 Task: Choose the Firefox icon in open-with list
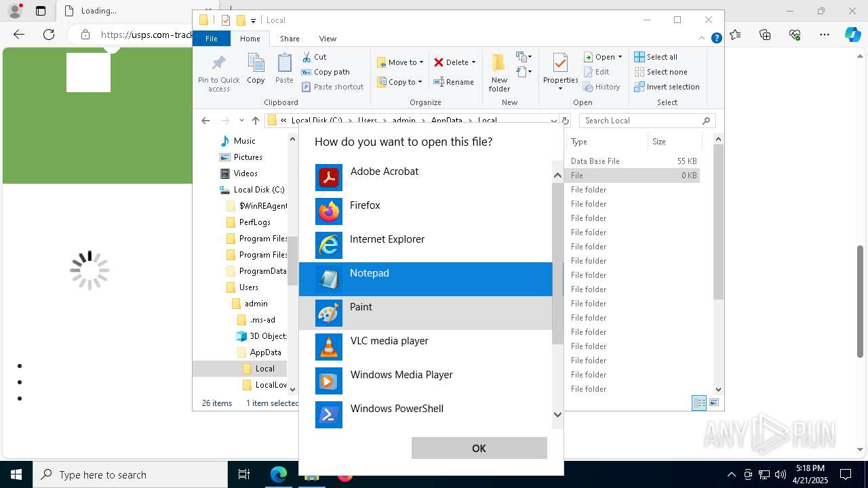pyautogui.click(x=329, y=211)
